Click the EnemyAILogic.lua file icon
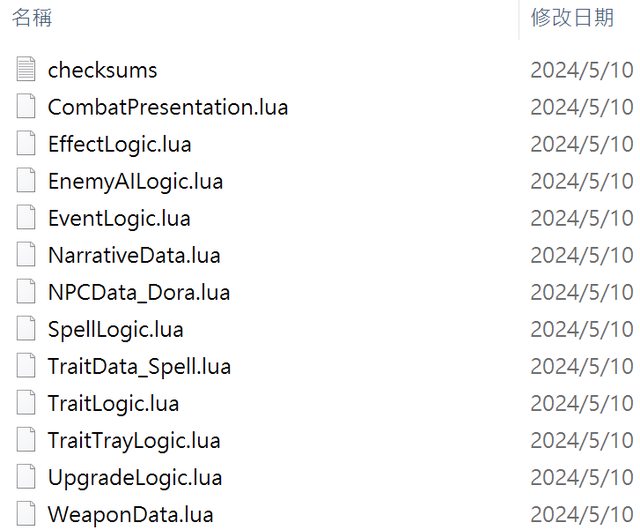 (26, 180)
